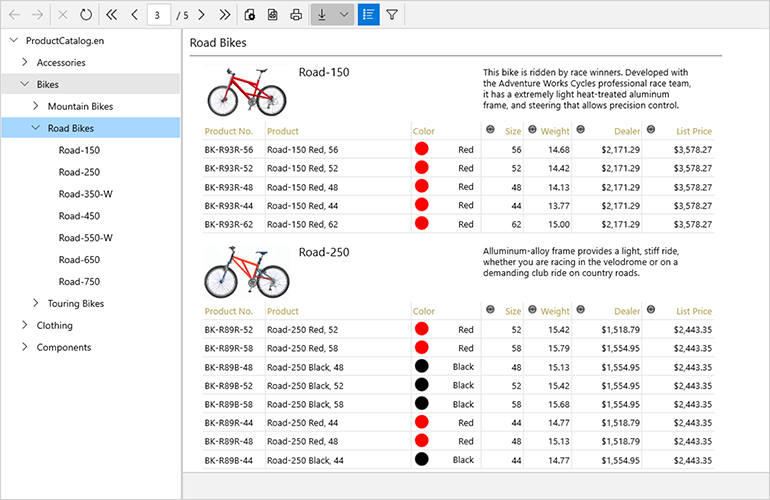Select Road-150 in the document map
This screenshot has height=500, width=770.
click(x=79, y=150)
